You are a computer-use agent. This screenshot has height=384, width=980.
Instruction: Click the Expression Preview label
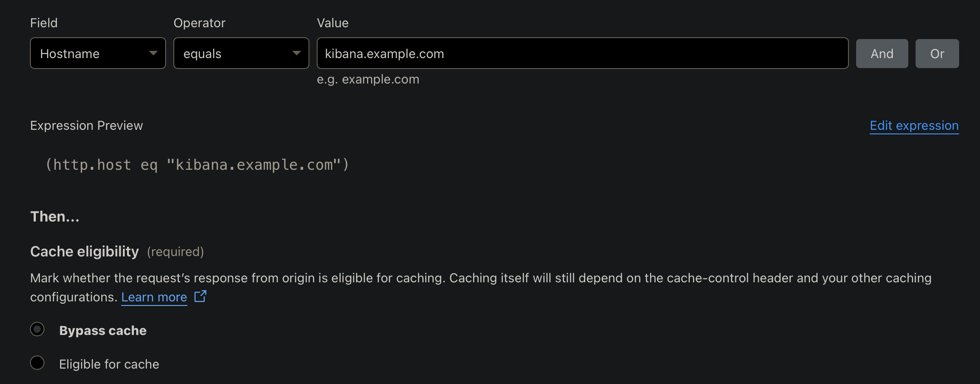click(x=86, y=125)
